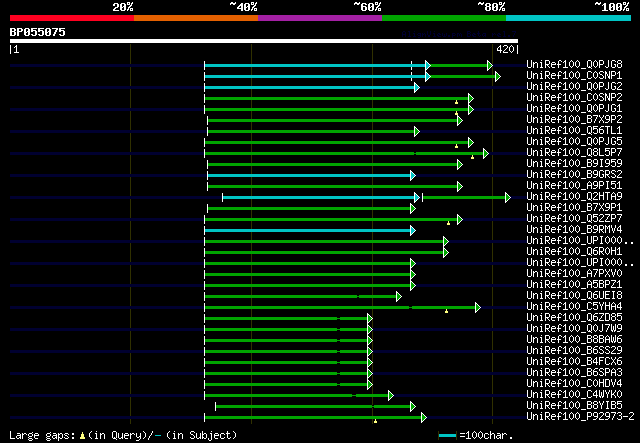Select the UniRef100_Q0PJG8 hit label
The height and width of the screenshot is (443, 640).
coord(574,64)
